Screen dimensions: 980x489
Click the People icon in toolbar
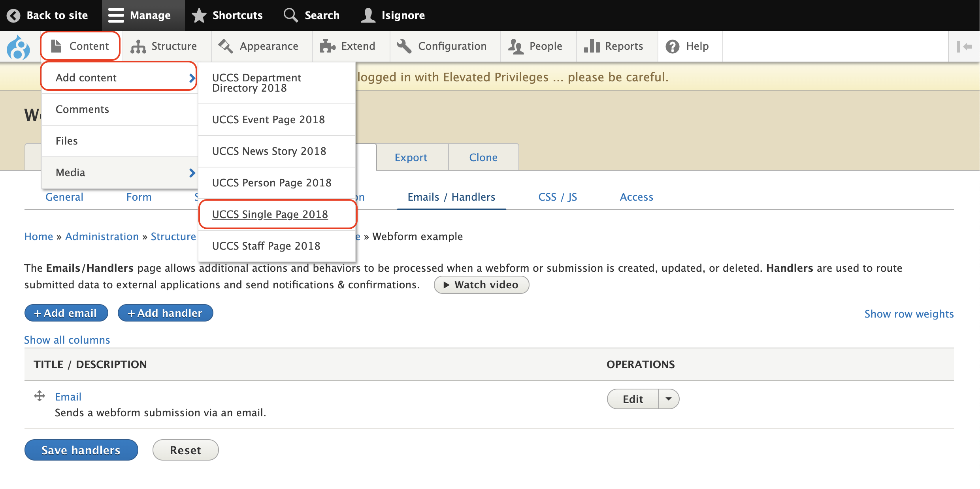tap(516, 46)
